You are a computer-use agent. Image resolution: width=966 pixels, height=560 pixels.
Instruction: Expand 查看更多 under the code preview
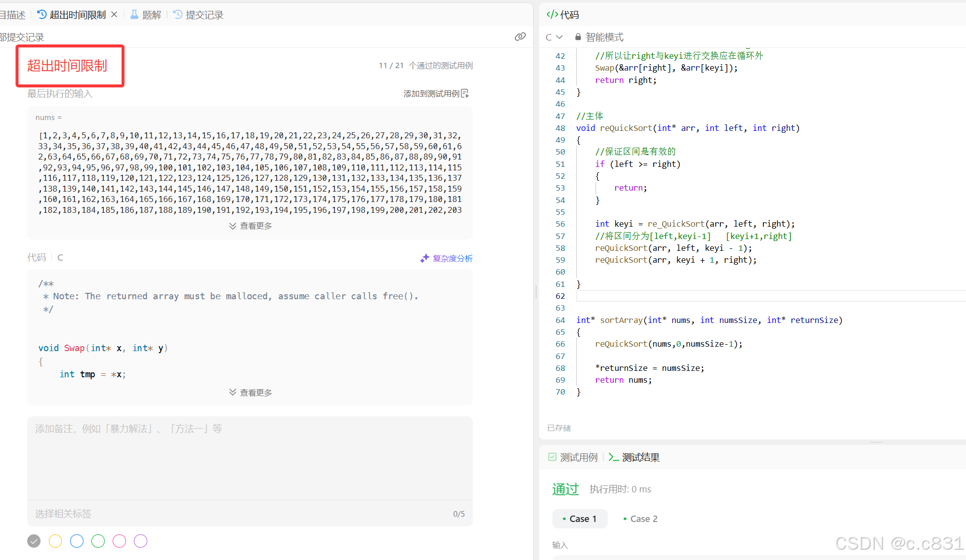[x=251, y=393]
